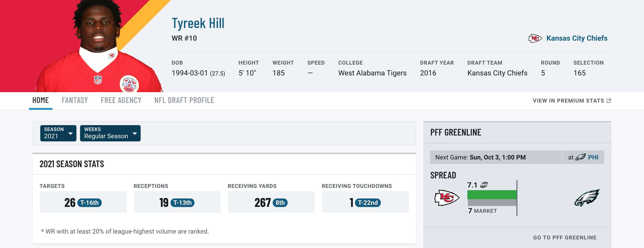Open the Kansas City Chiefs team link
This screenshot has height=248, width=644.
point(577,38)
